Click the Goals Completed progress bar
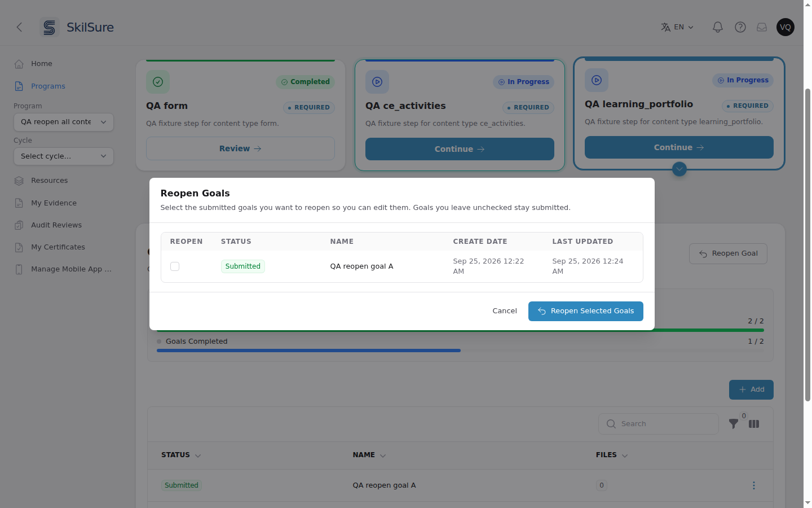The image size is (812, 508). [x=460, y=351]
